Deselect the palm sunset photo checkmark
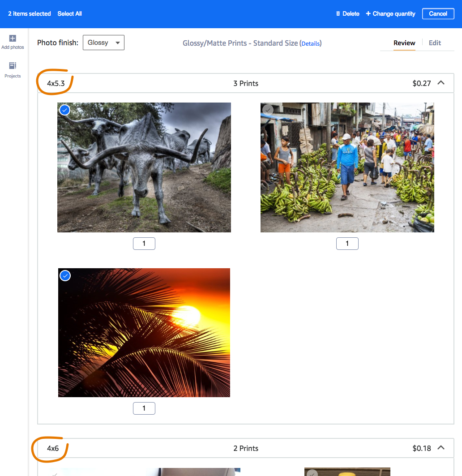 [65, 276]
